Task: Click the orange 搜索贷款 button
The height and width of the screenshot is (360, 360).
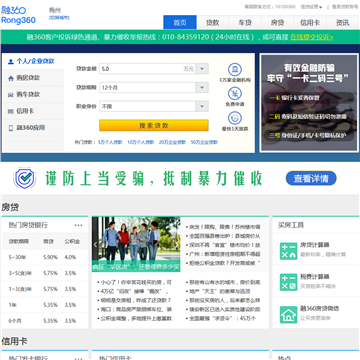Action: [154, 125]
